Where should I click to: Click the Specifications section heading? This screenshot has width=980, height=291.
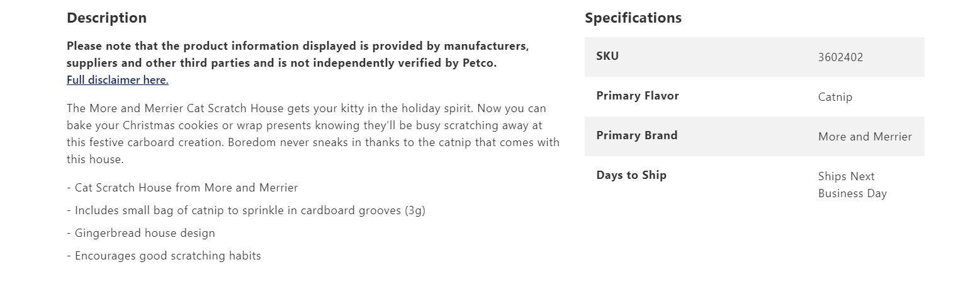(633, 18)
